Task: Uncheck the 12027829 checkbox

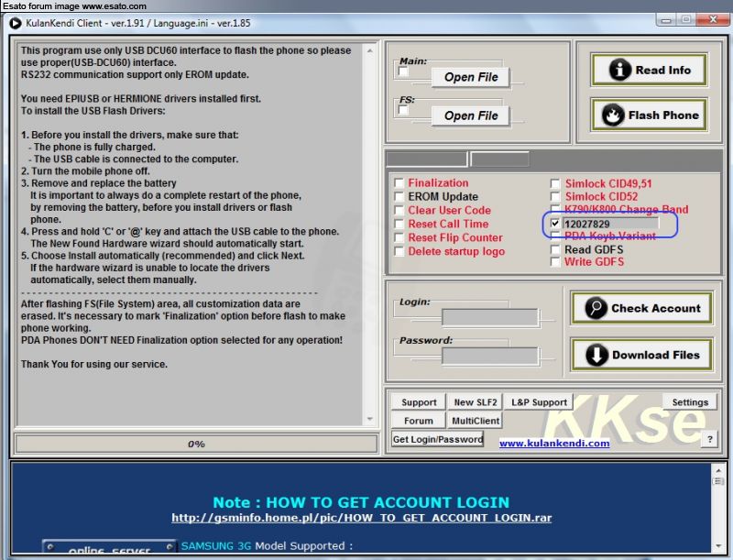Action: click(x=555, y=224)
